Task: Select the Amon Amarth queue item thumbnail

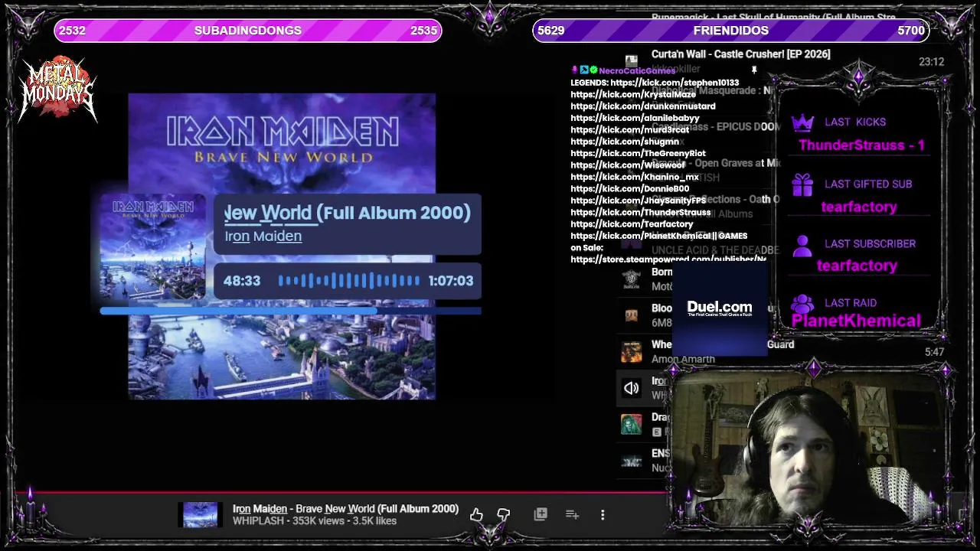Action: (x=631, y=351)
